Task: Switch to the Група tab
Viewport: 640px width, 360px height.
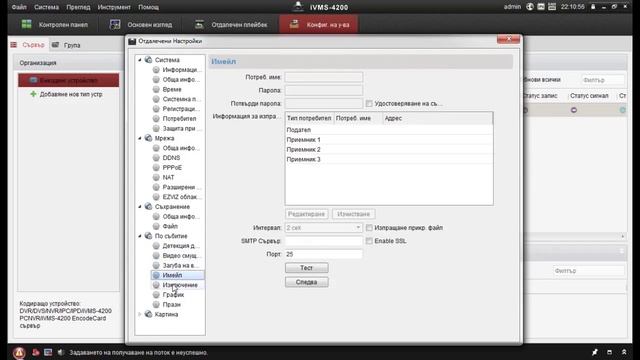Action: tap(66, 45)
